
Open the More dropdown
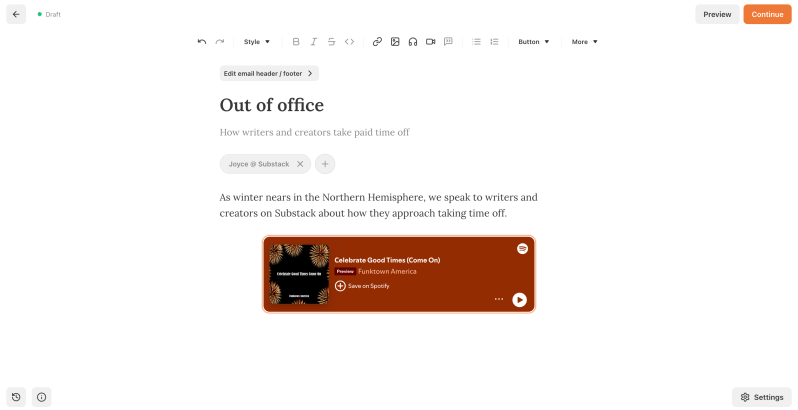584,42
